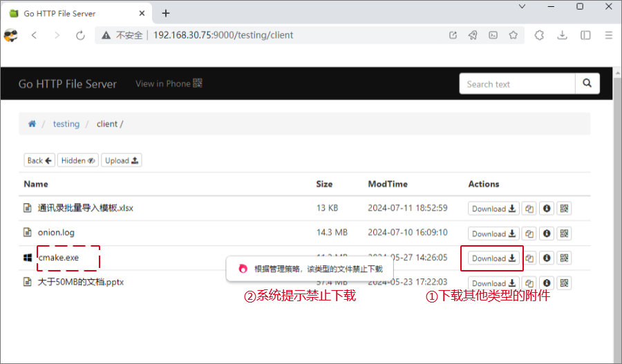Click the 2024-07-11 18:52:59 timestamp
Image resolution: width=622 pixels, height=364 pixels.
(x=408, y=208)
